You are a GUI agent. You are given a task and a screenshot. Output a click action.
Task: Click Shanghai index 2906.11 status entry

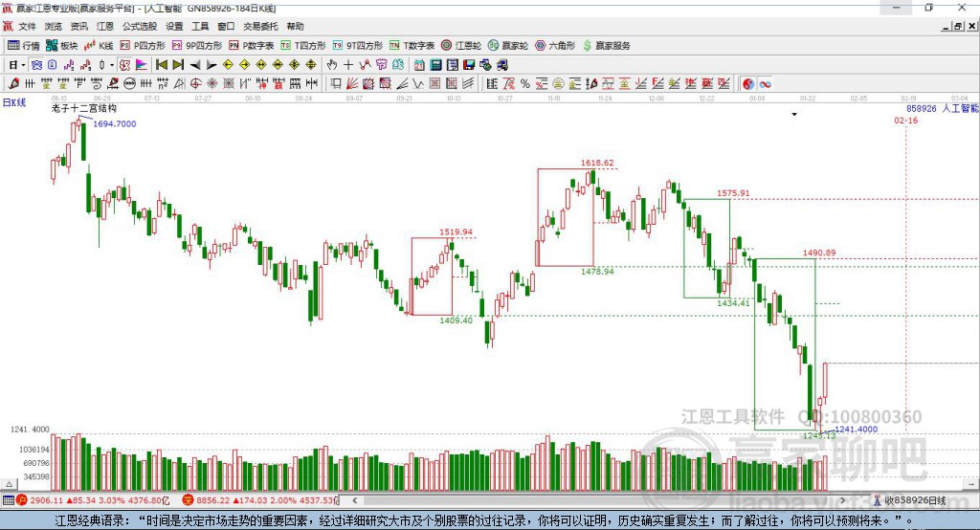[x=94, y=500]
